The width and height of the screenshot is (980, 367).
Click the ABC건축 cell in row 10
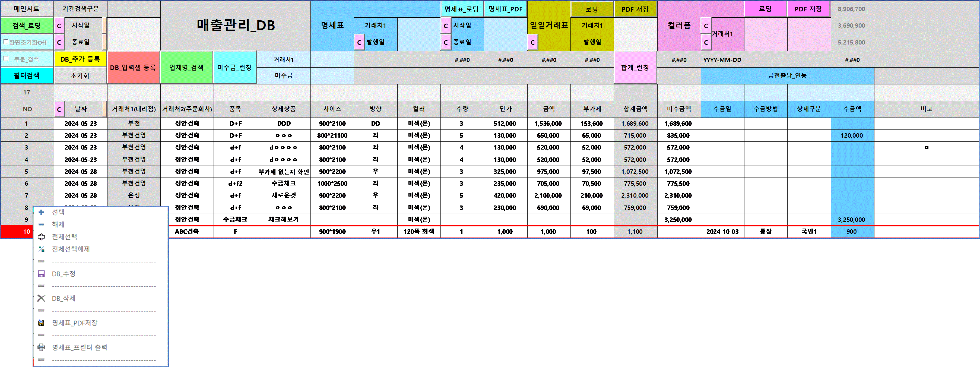[187, 232]
